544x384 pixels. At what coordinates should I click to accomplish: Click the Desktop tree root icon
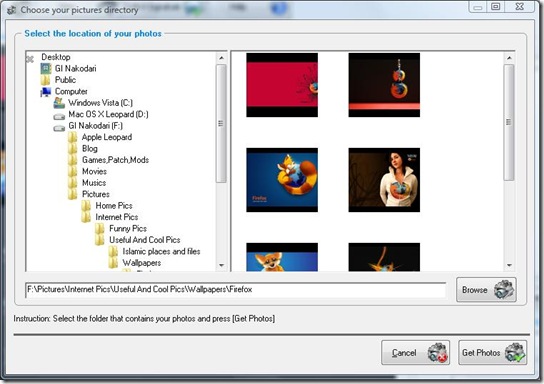30,59
